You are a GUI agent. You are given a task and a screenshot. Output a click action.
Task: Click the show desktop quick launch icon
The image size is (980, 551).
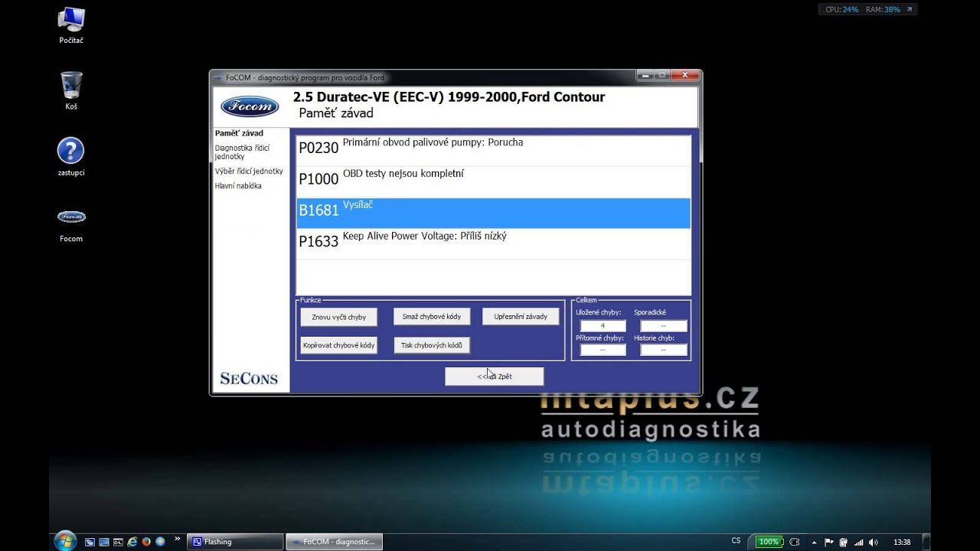pos(104,542)
